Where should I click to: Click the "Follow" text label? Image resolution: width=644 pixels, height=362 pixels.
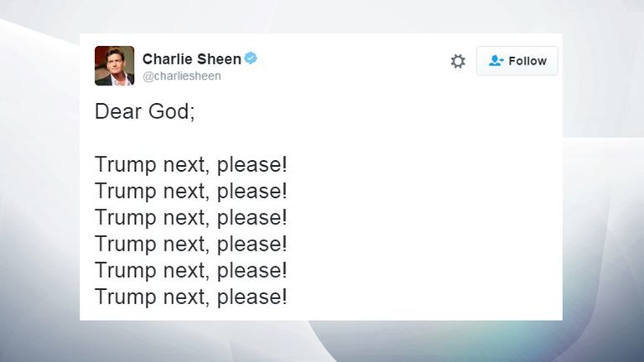[527, 60]
